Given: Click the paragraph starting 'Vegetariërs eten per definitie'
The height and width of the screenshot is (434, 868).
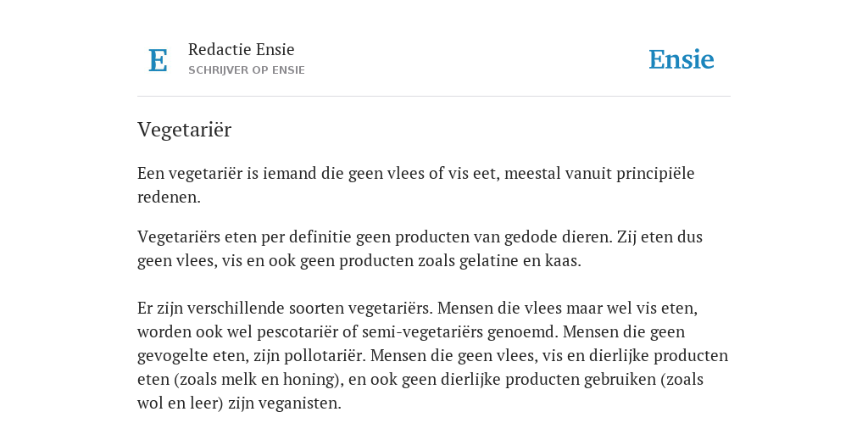Looking at the screenshot, I should [420, 248].
